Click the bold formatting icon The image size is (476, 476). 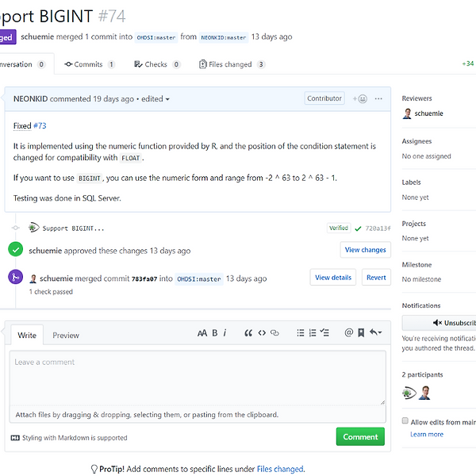pyautogui.click(x=214, y=333)
